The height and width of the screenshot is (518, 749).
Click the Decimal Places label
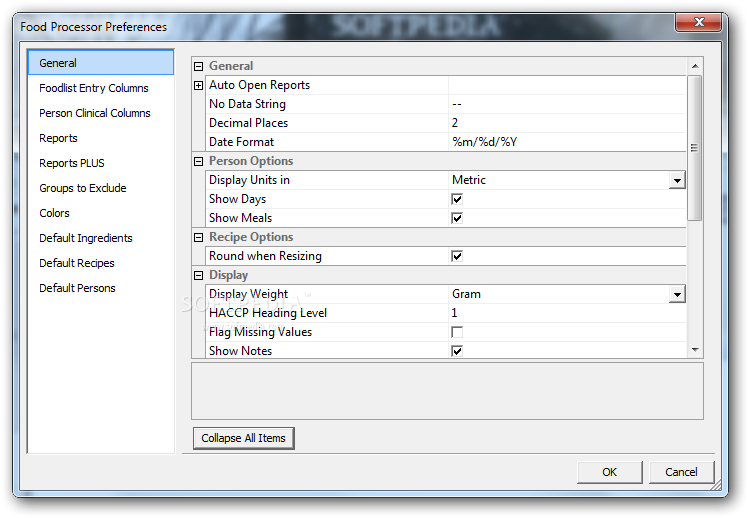[248, 123]
